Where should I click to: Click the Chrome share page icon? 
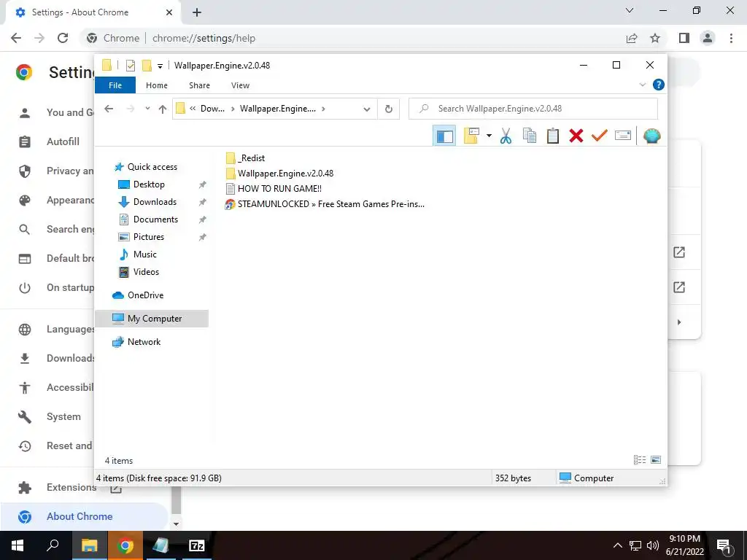[x=632, y=38]
